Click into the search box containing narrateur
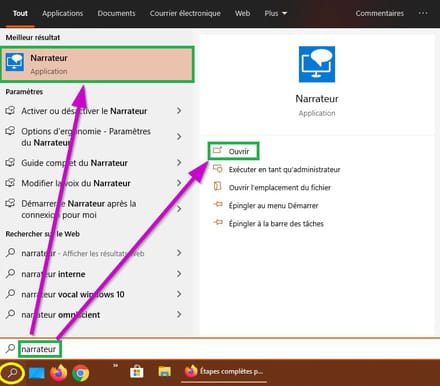Screen dimensions: 440x386 pos(220,349)
